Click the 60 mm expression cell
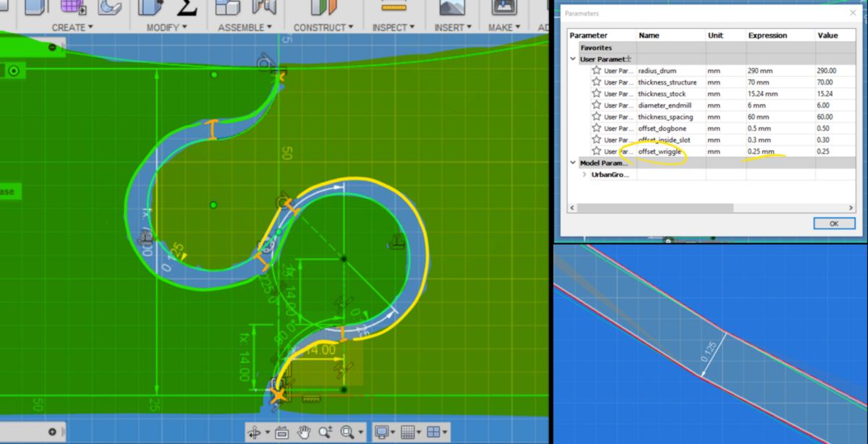868x444 pixels. pos(780,116)
